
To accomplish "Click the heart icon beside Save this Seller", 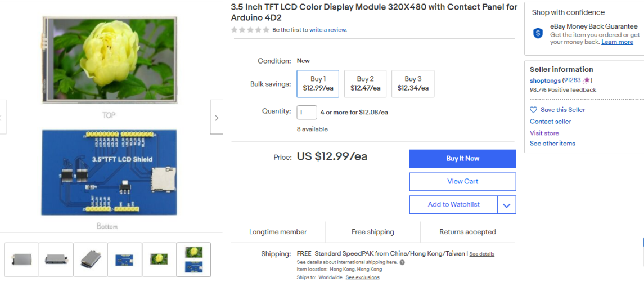I will (534, 110).
